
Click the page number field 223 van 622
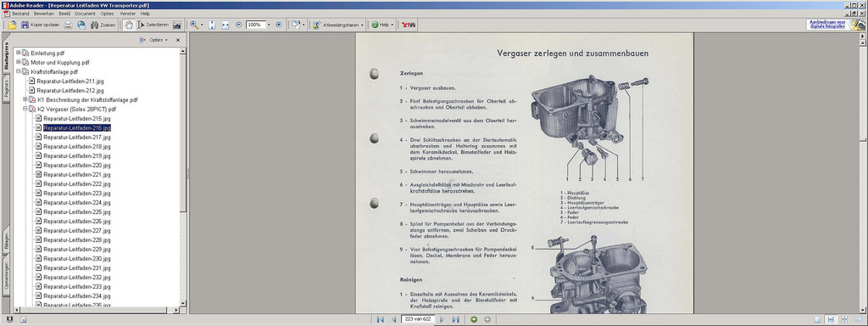click(x=417, y=319)
